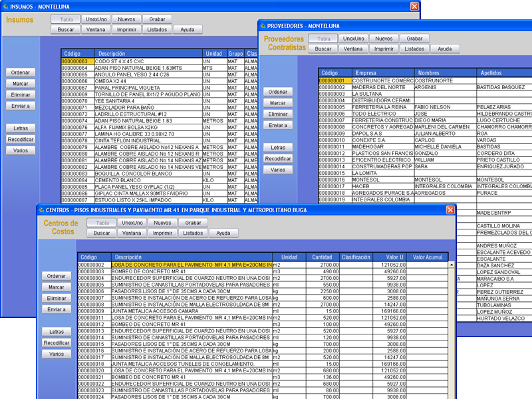The image size is (532, 399).
Task: Click Nuevos in Proveedores window
Action: point(384,39)
